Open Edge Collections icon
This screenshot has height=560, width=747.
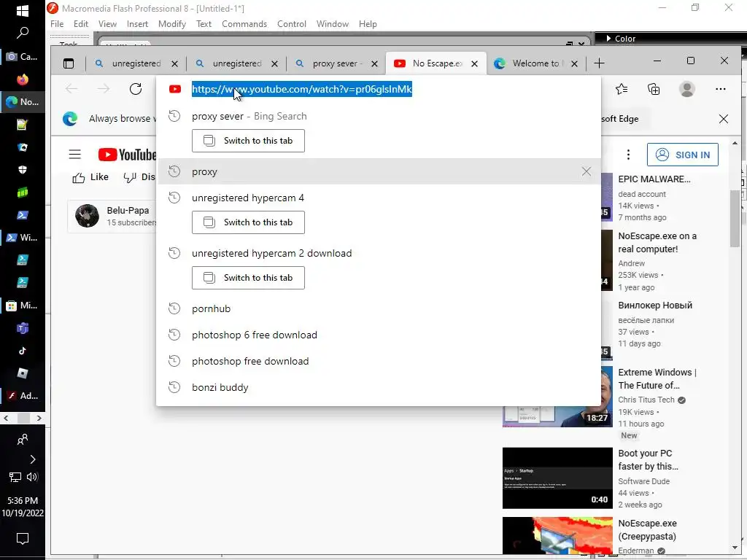654,89
